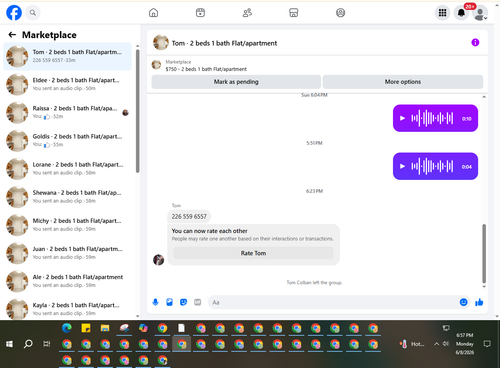Choose a sticker icon
The height and width of the screenshot is (368, 500).
coord(184,302)
